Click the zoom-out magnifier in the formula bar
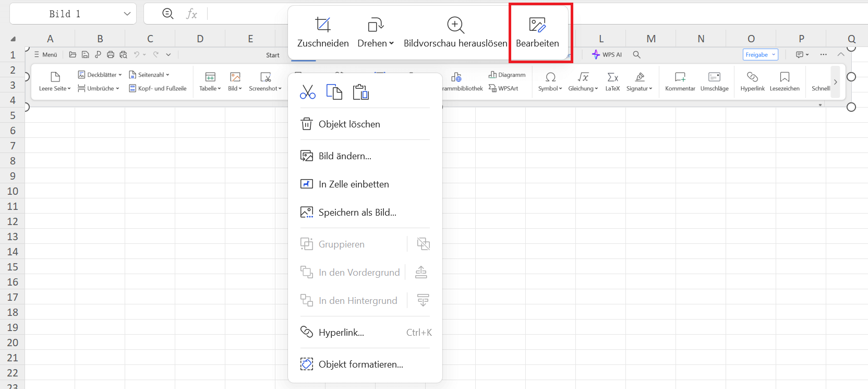 [168, 14]
